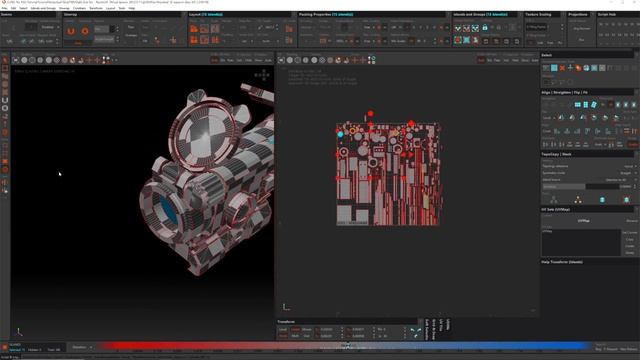
Task: Open the Transform menu
Action: coord(96,8)
